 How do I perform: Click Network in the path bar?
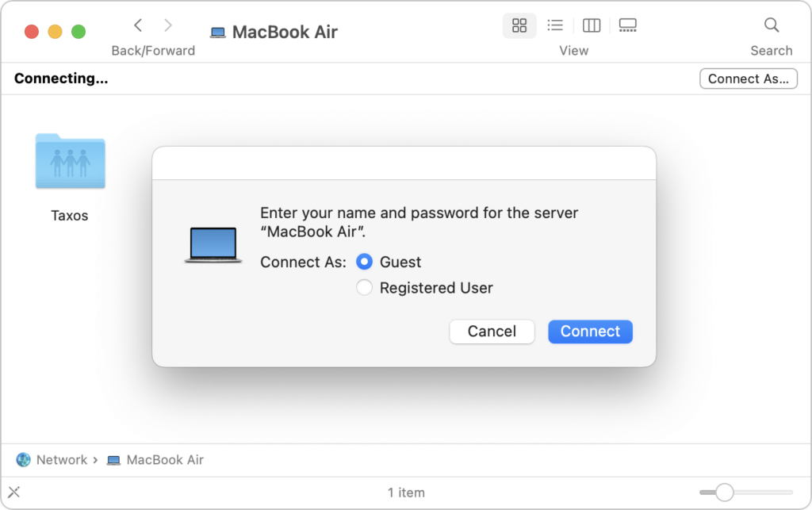point(61,460)
